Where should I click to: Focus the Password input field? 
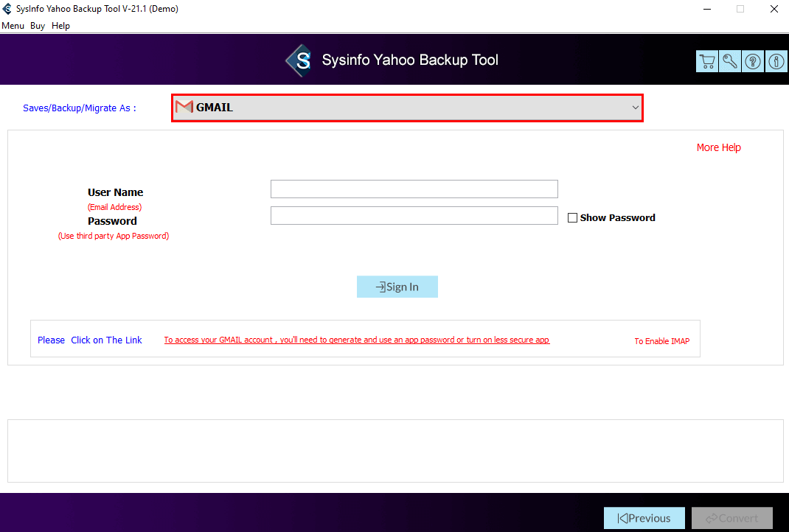[414, 216]
